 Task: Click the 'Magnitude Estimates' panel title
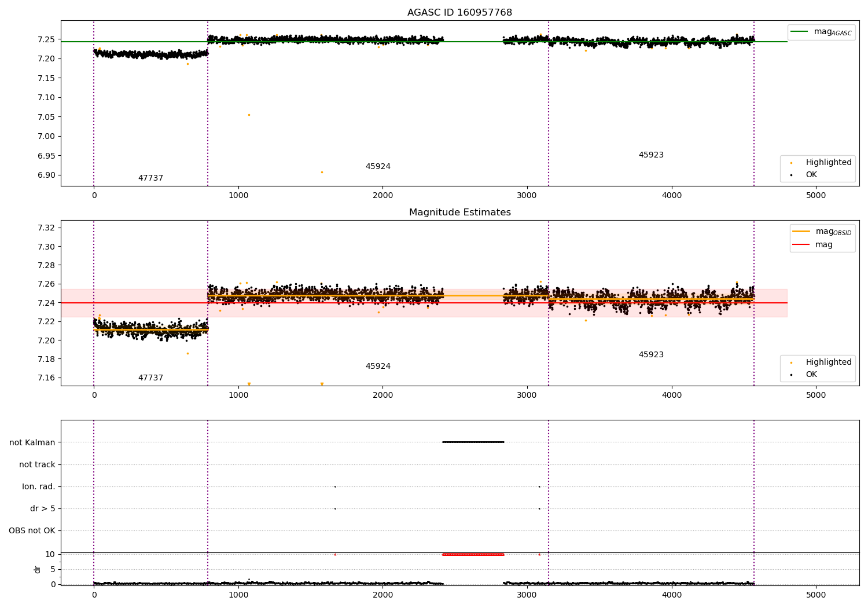pyautogui.click(x=459, y=212)
